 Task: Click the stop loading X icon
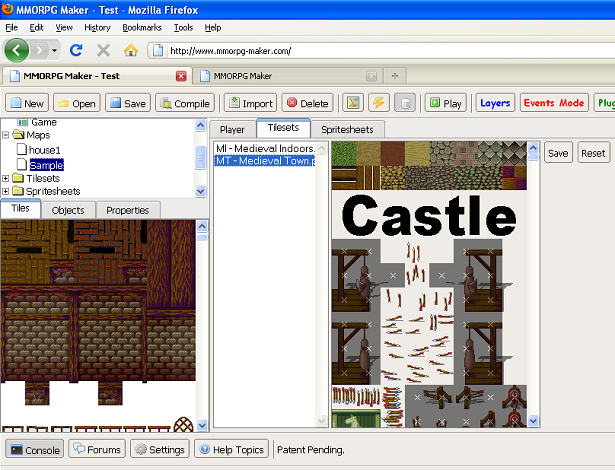pyautogui.click(x=103, y=50)
